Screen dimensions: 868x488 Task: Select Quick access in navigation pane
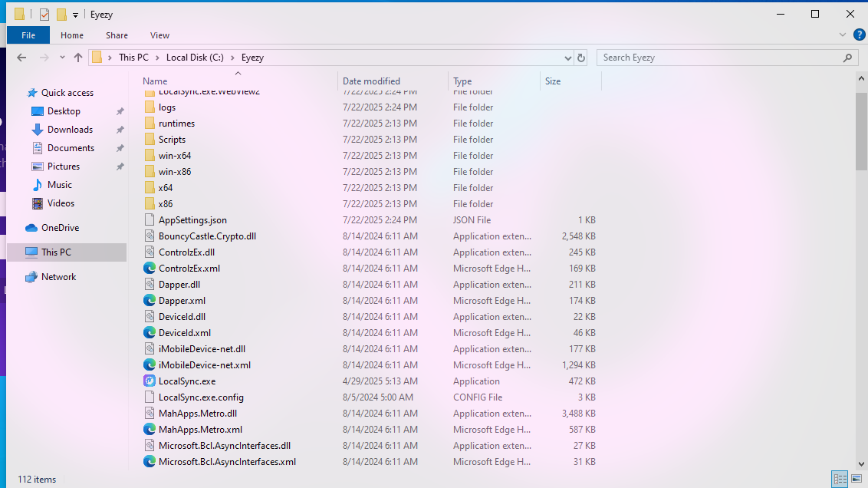coord(67,93)
